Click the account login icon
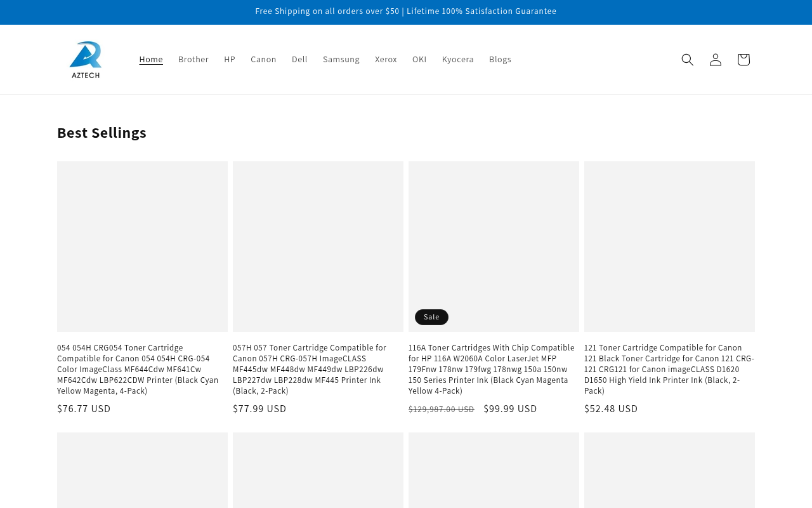The width and height of the screenshot is (812, 508). [x=715, y=60]
